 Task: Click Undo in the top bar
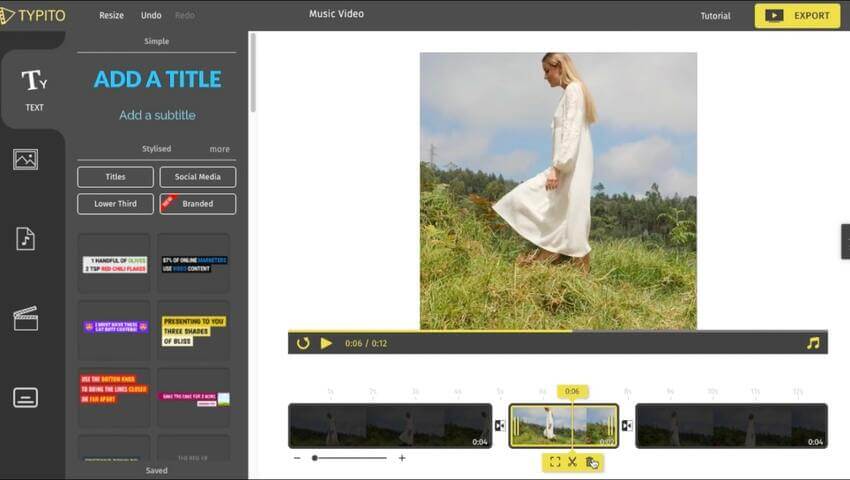tap(151, 15)
